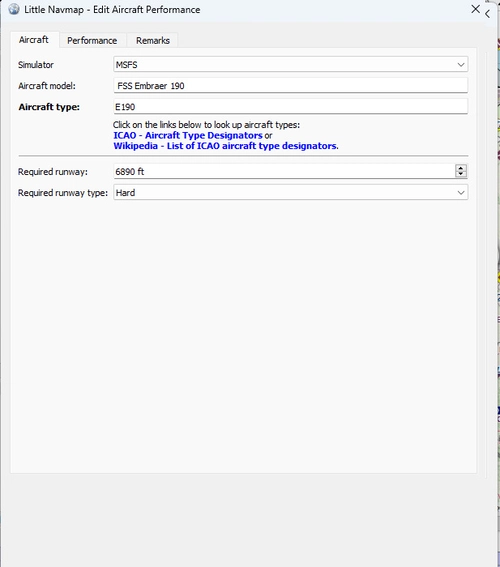Screen dimensions: 500x567
Task: Click the Aircraft model input field
Action: coord(291,86)
